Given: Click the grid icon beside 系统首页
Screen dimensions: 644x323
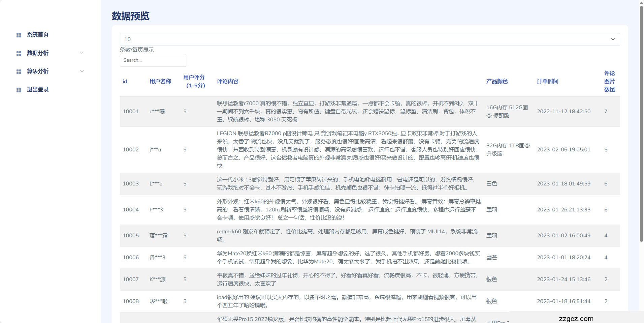Looking at the screenshot, I should coord(19,35).
